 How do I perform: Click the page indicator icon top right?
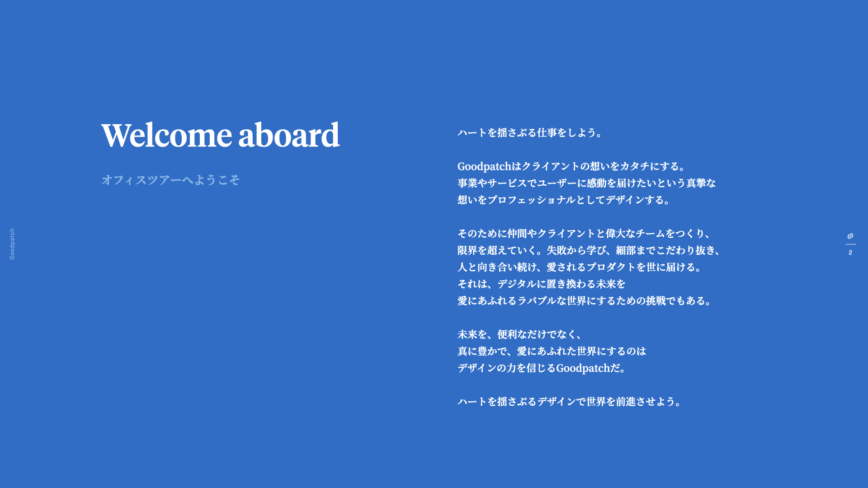853,234
